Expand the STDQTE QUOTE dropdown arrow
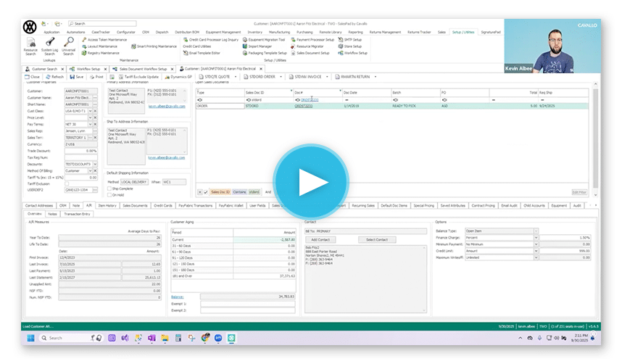622x364 pixels. (x=236, y=76)
